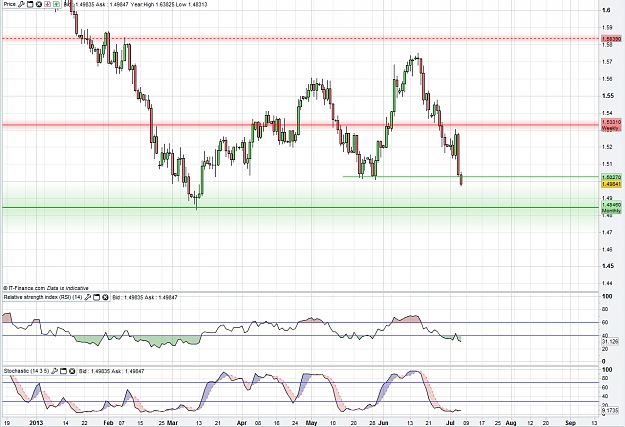The image size is (625, 427).
Task: Click the light green support line price tag
Action: coord(611,177)
